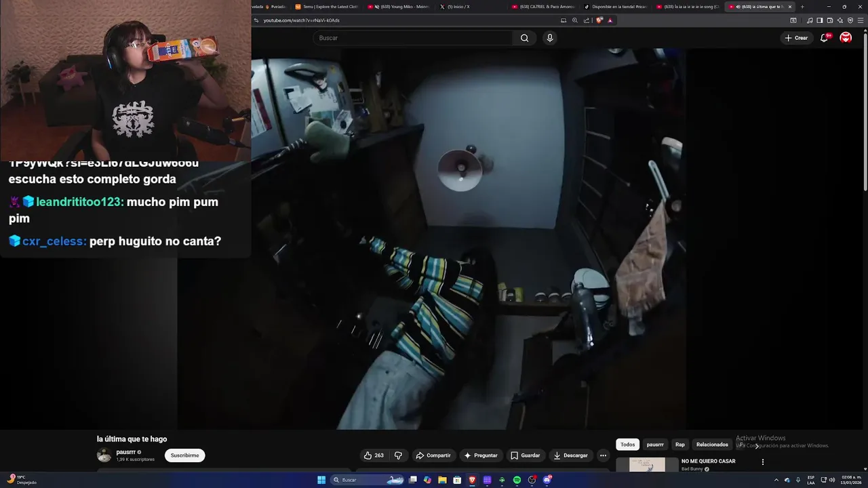Click the Compartir share button
This screenshot has width=868, height=488.
point(433,455)
